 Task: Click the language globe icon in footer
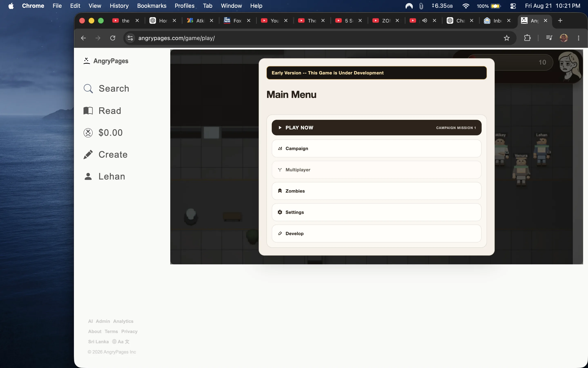click(114, 342)
